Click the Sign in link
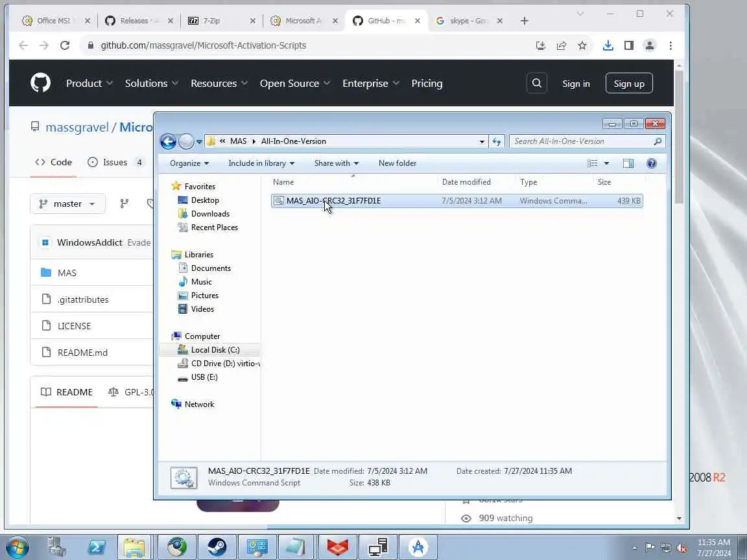The height and width of the screenshot is (560, 747). point(576,84)
